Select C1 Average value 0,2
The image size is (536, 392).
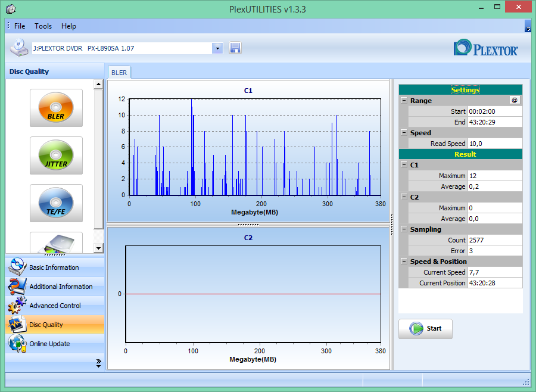pos(495,186)
